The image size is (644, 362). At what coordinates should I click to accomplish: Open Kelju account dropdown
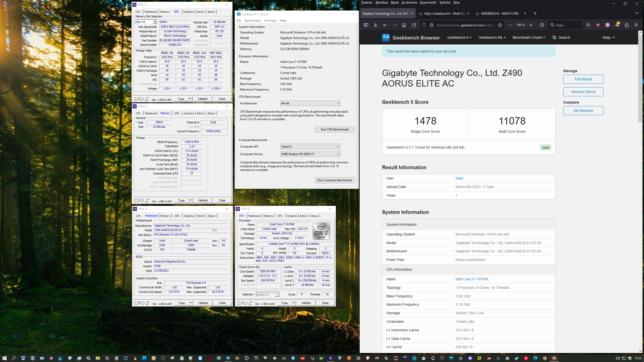[609, 37]
